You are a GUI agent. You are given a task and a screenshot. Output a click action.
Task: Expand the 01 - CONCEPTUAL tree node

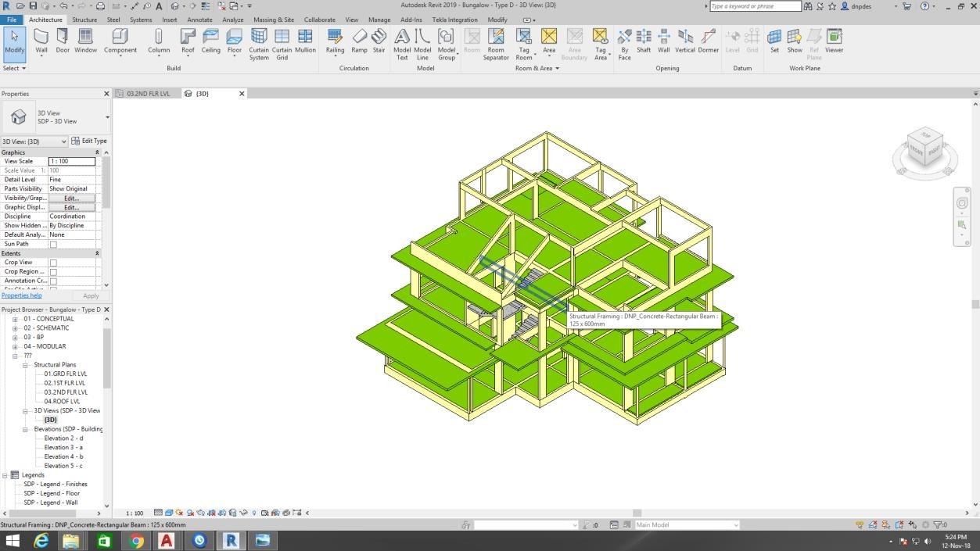[15, 319]
